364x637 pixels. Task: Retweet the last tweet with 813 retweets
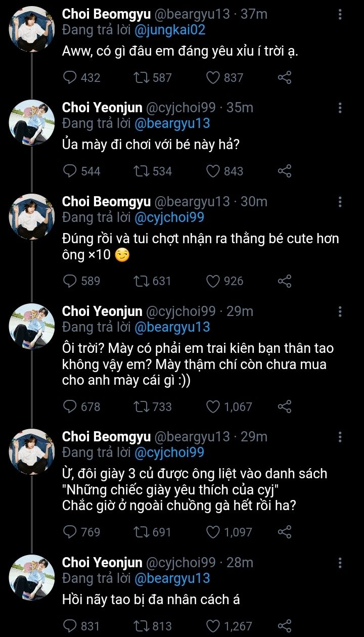[141, 626]
